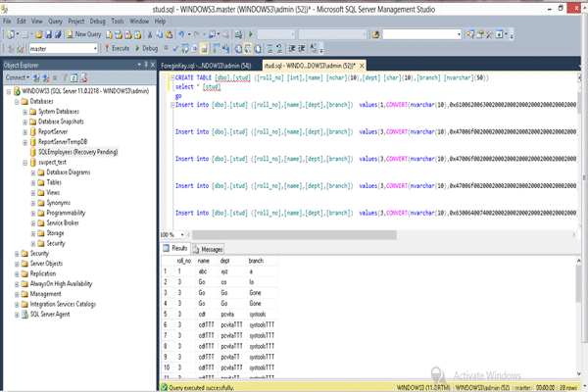Screen dimensions: 588x392
Task: Open the empty Find combo box dropdown
Action: (x=459, y=34)
